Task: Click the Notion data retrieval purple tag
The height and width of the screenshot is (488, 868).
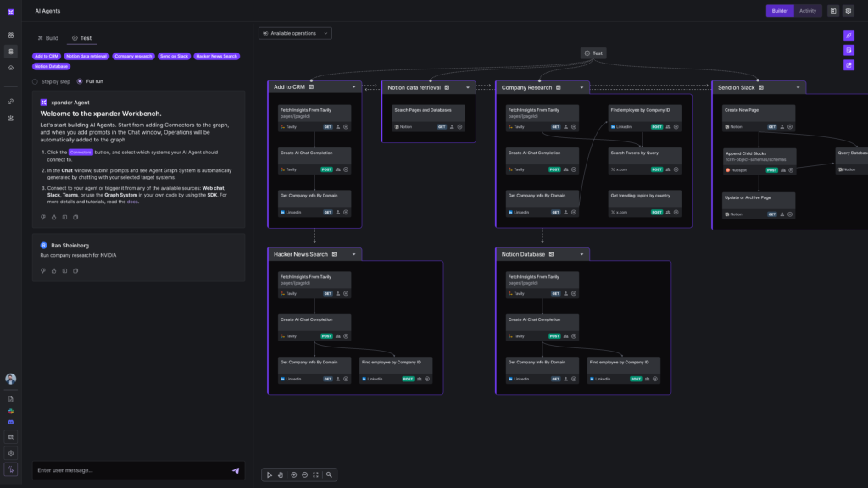Action: 86,57
